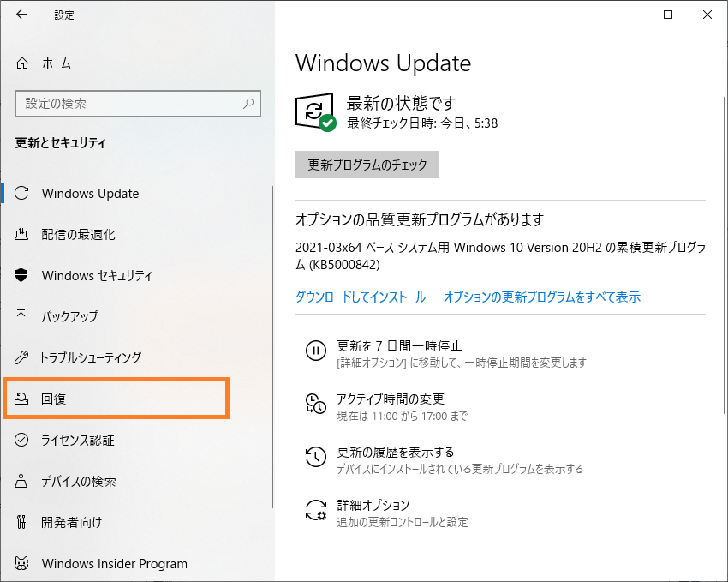The width and height of the screenshot is (728, 582).
Task: Click the ダウンロードしてインストール link
Action: click(361, 297)
